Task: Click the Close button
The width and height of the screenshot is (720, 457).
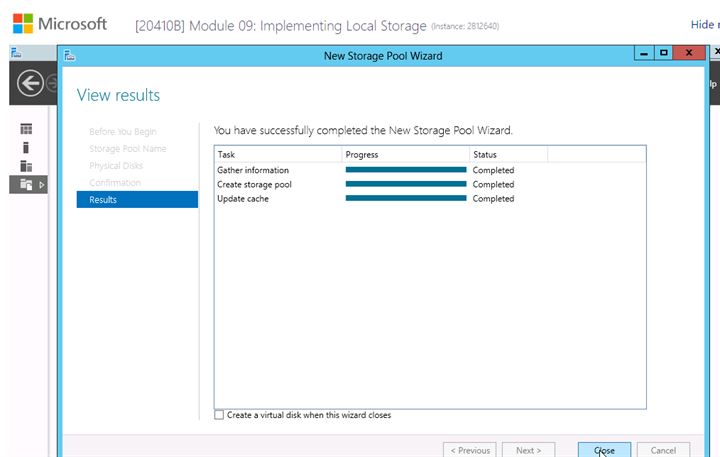Action: [604, 450]
